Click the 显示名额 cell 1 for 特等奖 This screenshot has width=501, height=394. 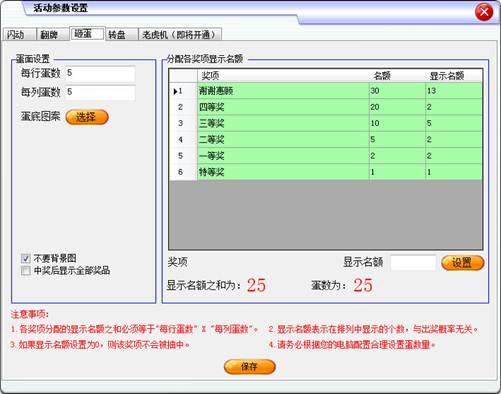[454, 172]
